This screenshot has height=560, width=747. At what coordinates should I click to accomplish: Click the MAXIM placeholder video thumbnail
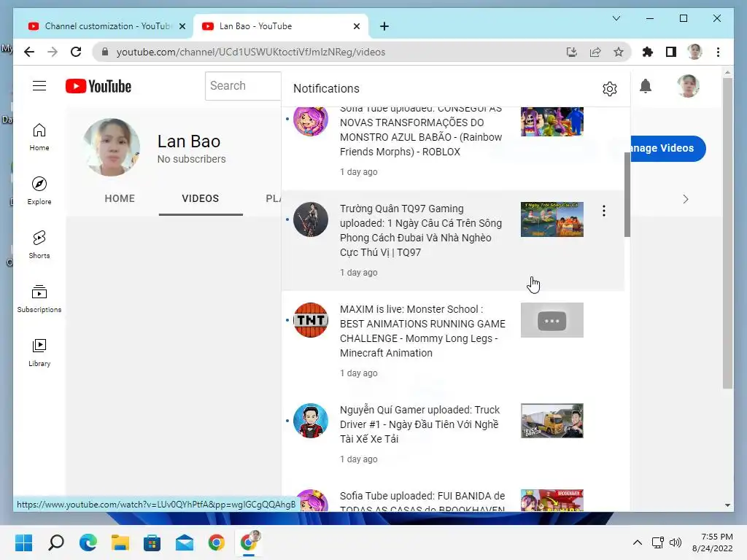551,320
